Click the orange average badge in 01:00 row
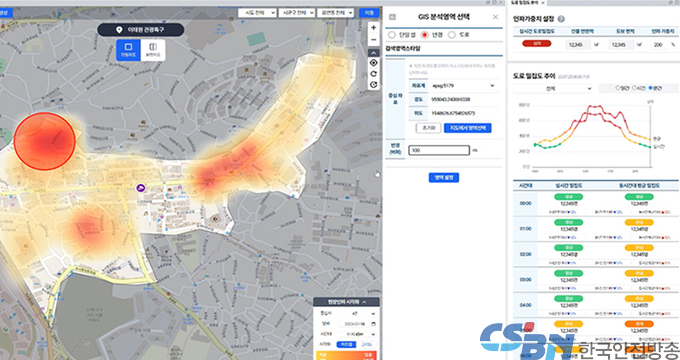680x360 pixels. (x=639, y=223)
